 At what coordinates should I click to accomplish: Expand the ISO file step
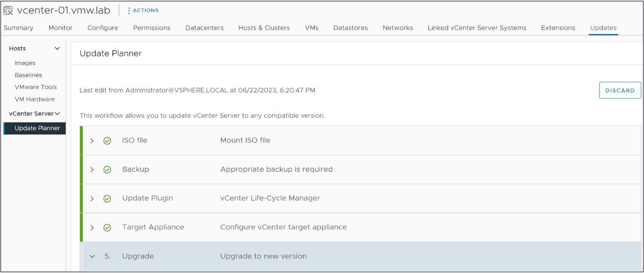click(92, 140)
